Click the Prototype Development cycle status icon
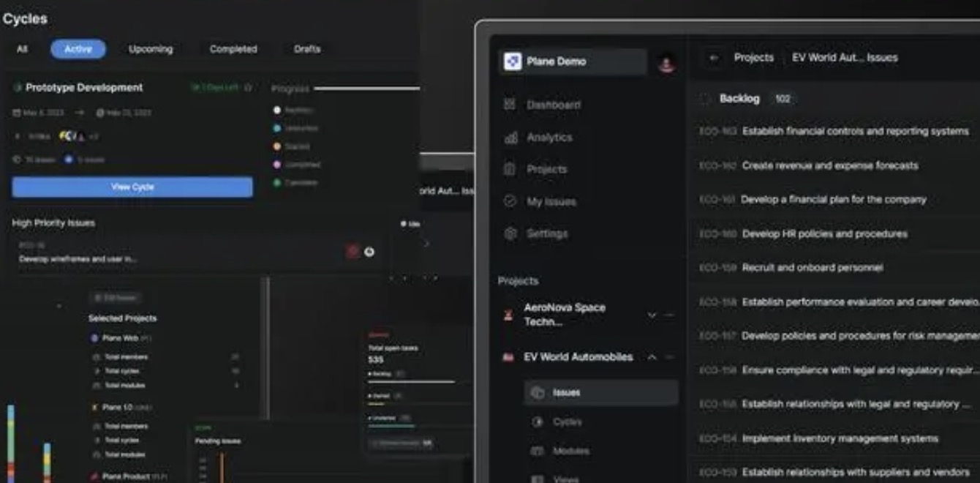980x483 pixels. (17, 88)
